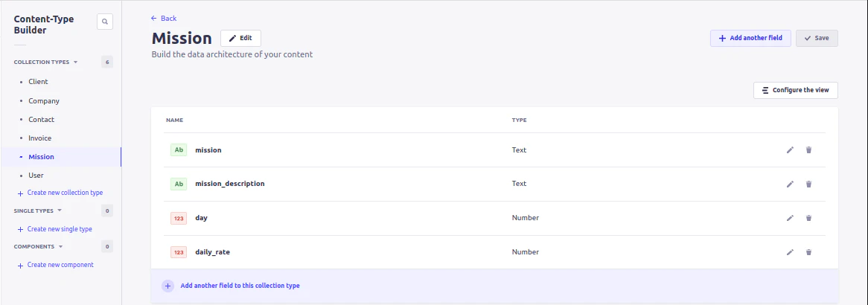Expand the Single Types section

coord(60,211)
